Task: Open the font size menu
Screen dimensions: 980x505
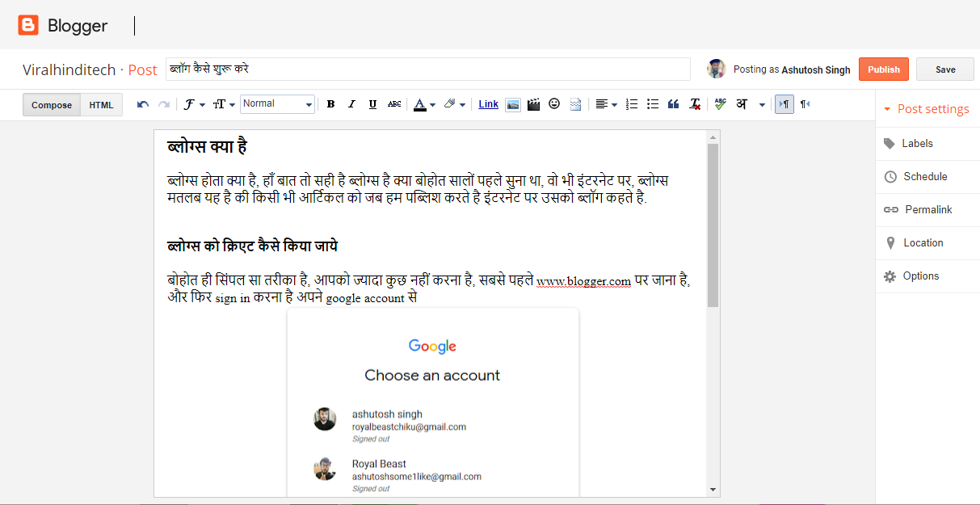Action: [224, 104]
